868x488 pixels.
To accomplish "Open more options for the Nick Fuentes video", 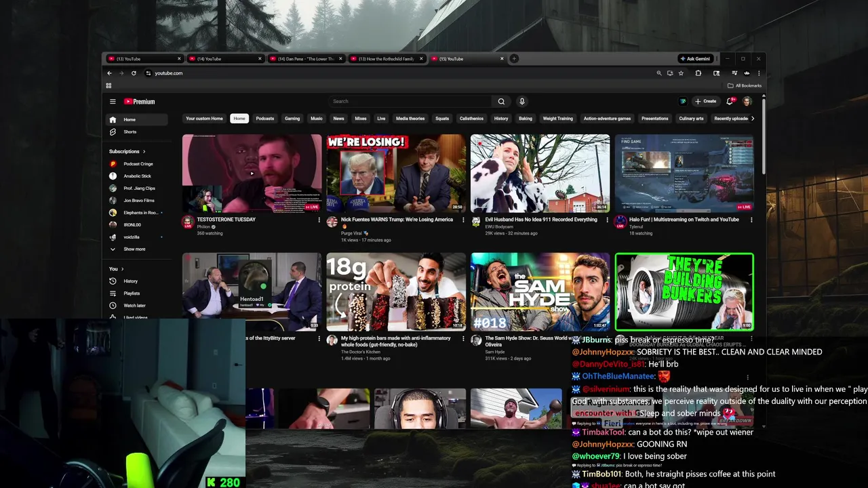I will tap(463, 220).
